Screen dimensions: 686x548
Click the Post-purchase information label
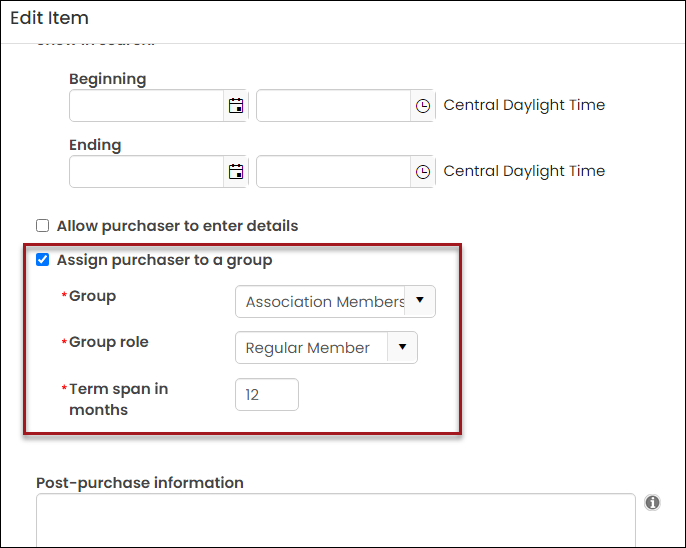pyautogui.click(x=140, y=483)
